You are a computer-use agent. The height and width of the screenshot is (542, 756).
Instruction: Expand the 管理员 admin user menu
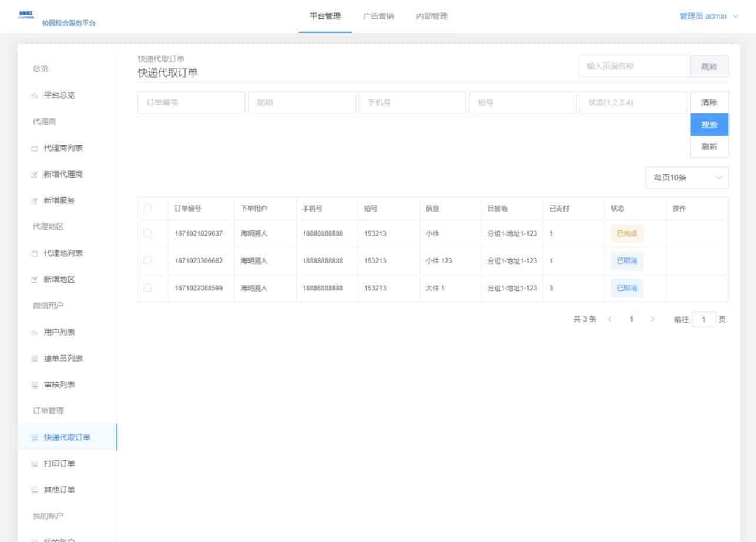coord(708,16)
